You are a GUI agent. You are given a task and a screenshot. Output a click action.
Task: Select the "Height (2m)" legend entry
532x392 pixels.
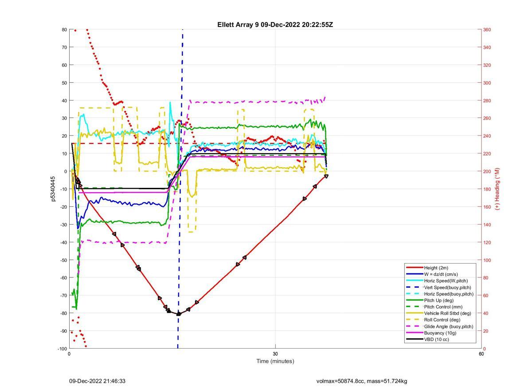436,268
